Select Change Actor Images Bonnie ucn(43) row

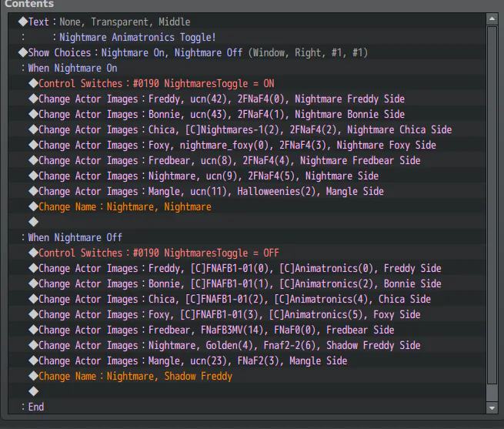[247, 114]
